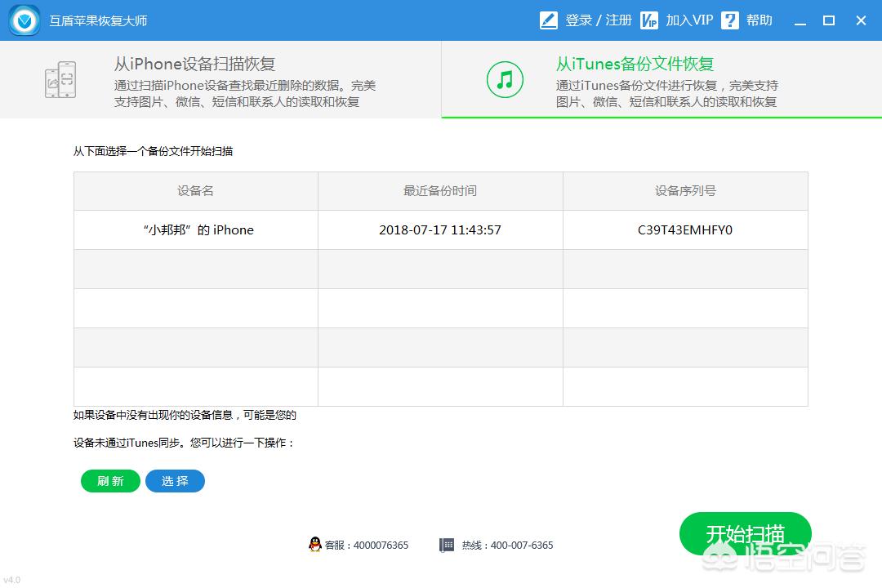Click 热线：400-007-6365 text
Image resolution: width=882 pixels, height=588 pixels.
pos(507,546)
